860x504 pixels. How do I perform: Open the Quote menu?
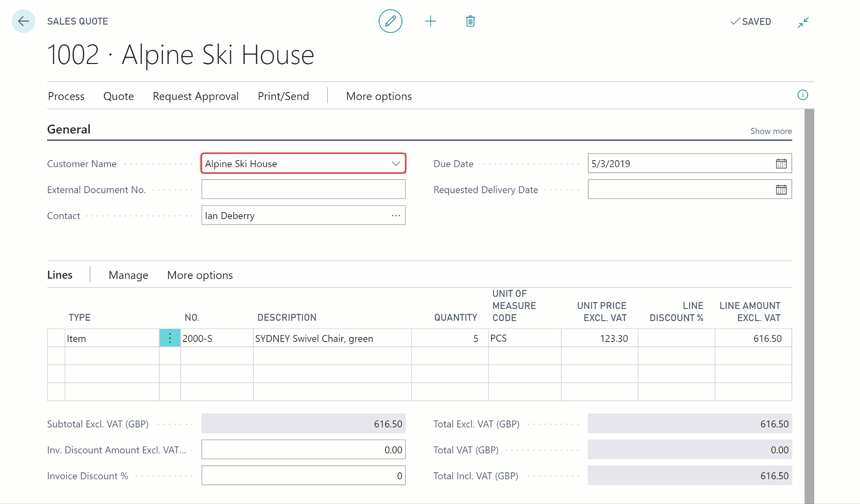click(x=119, y=96)
